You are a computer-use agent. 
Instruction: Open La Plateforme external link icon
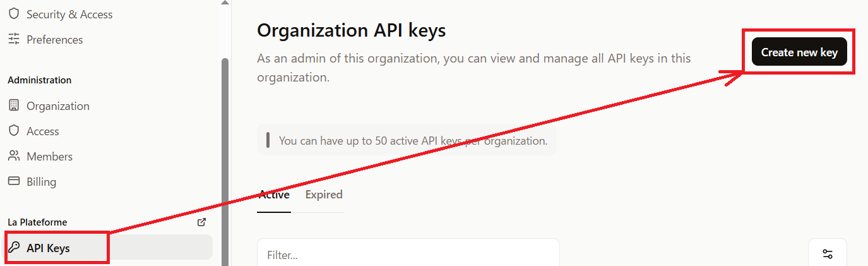pos(202,222)
